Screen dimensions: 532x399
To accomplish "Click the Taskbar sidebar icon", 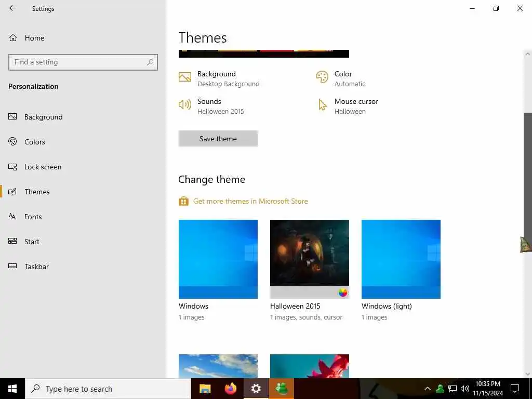I will (x=12, y=267).
